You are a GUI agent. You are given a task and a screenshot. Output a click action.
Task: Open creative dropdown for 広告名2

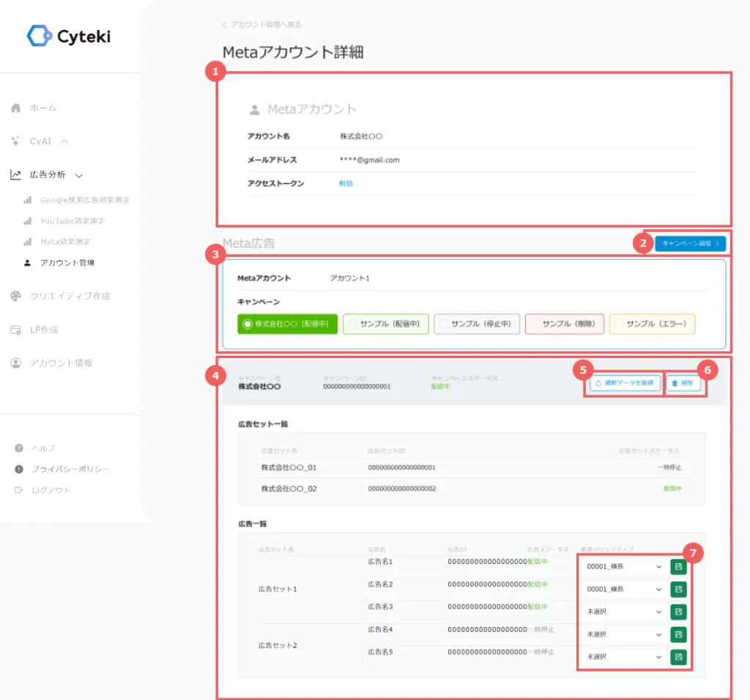click(x=624, y=589)
